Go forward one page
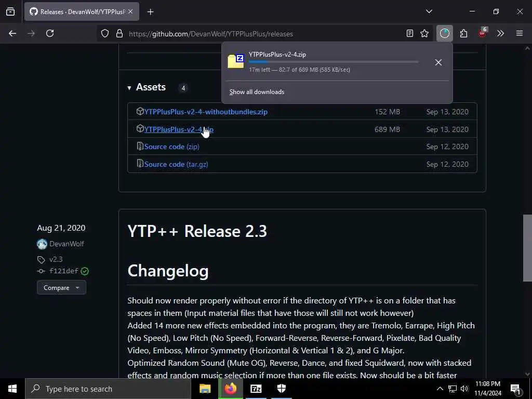The width and height of the screenshot is (532, 399). click(x=31, y=33)
